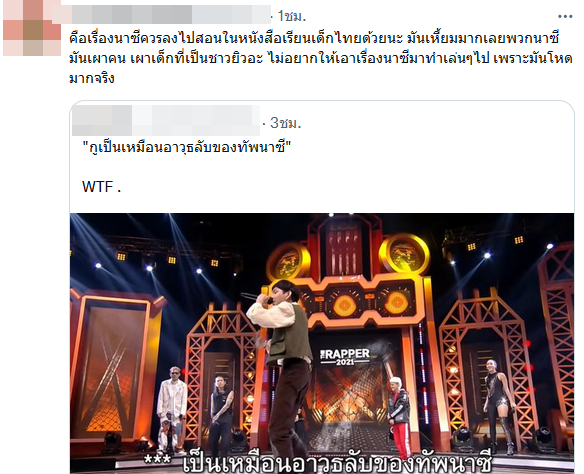The width and height of the screenshot is (584, 474).
Task: Click the right round gold emblem above the stage
Action: point(404,255)
